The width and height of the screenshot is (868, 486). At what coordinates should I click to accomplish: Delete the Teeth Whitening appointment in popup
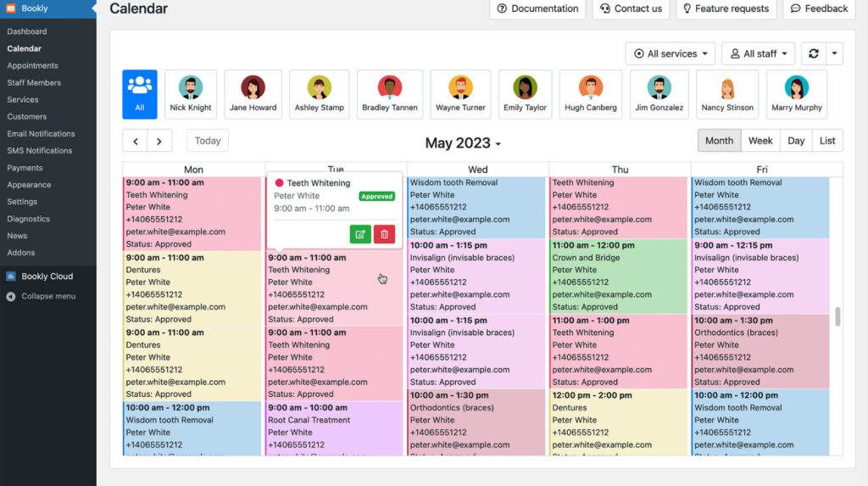(x=384, y=234)
